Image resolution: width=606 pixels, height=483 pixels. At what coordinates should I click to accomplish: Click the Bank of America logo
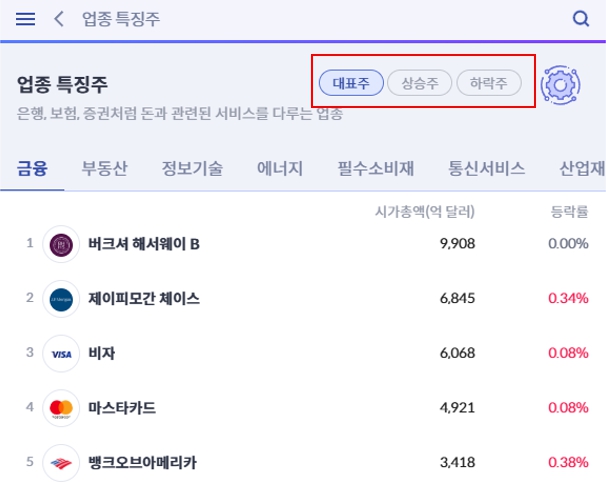[61, 462]
